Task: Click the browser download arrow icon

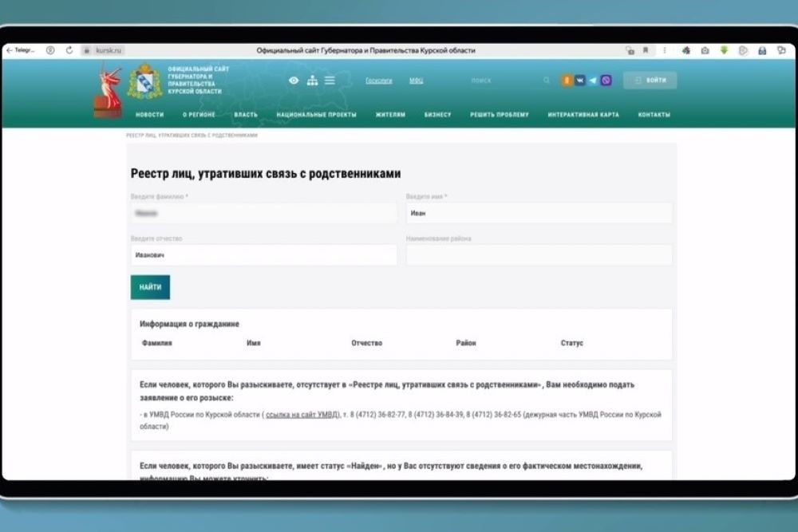Action: pos(724,50)
